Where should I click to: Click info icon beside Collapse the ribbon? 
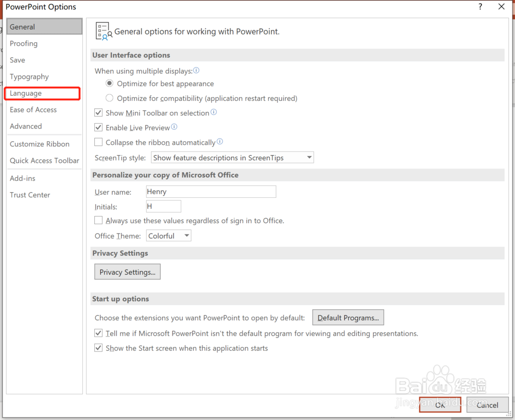(x=220, y=142)
